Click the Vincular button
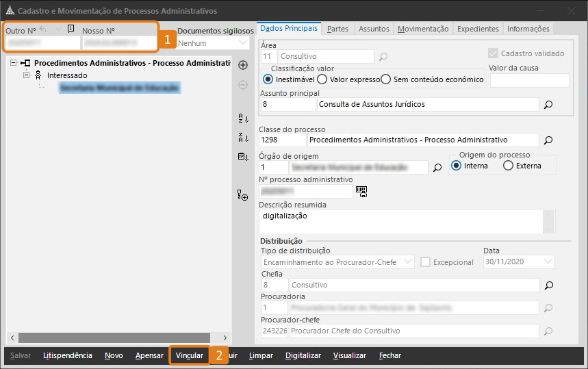 click(190, 356)
